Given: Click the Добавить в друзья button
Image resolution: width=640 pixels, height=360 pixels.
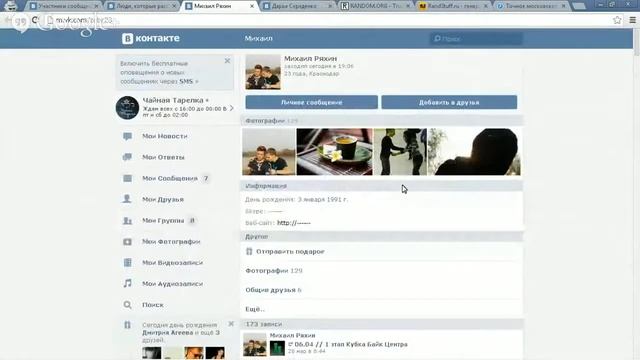Looking at the screenshot, I should [x=449, y=102].
